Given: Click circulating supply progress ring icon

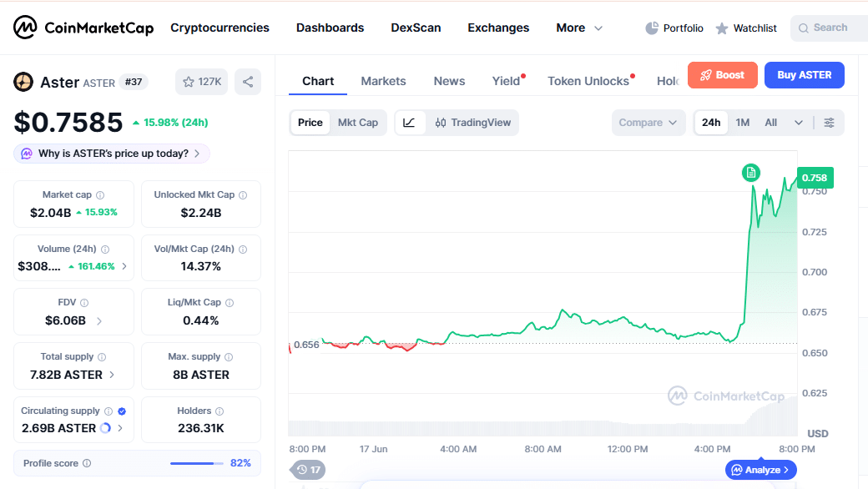Looking at the screenshot, I should coord(105,428).
